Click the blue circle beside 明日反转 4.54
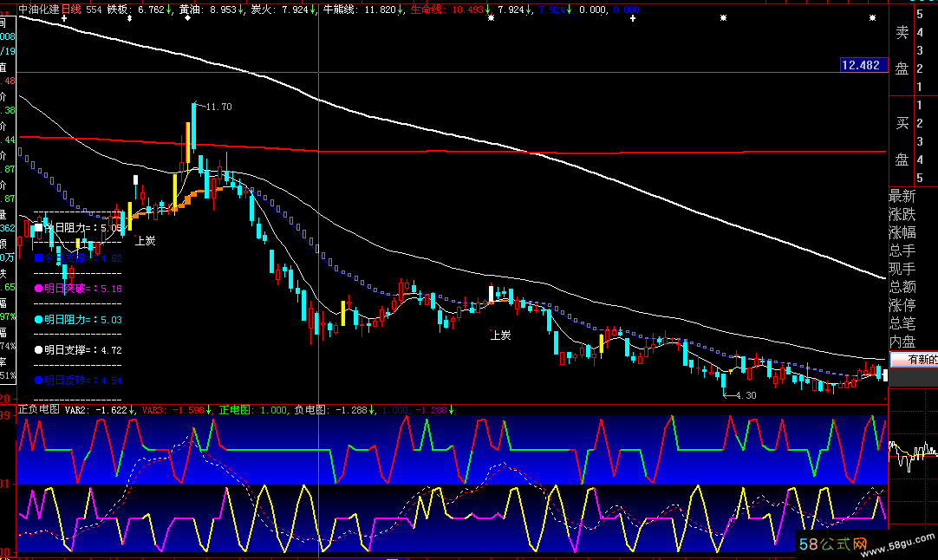 click(x=38, y=381)
